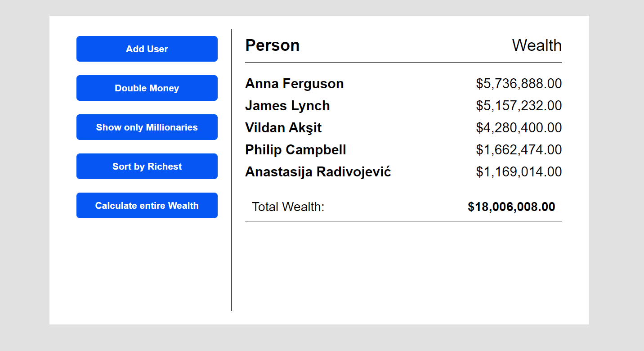This screenshot has height=351, width=644.
Task: Calculate entire Wealth of all users
Action: click(x=147, y=206)
